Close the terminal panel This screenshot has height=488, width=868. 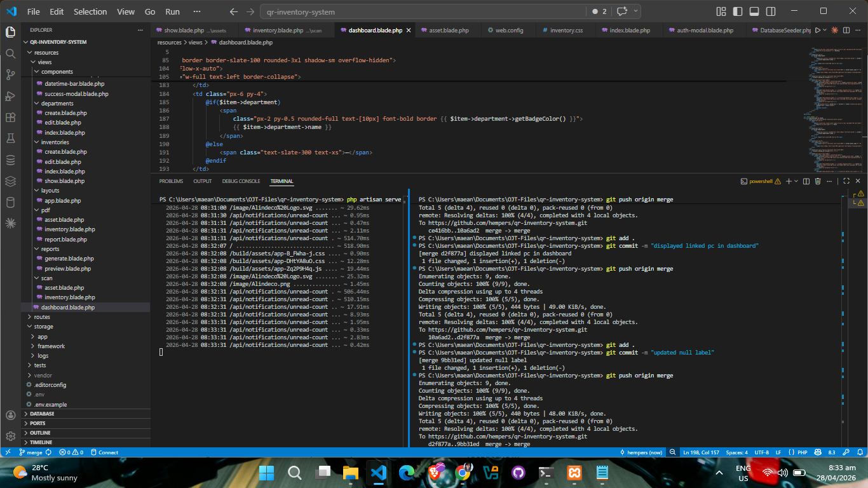[859, 181]
